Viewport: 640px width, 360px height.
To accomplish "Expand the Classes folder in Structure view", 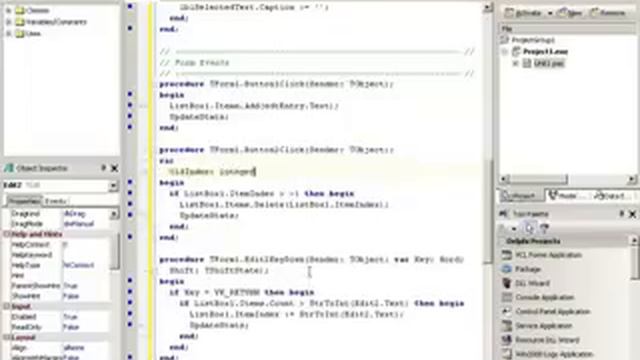I will 9,10.
